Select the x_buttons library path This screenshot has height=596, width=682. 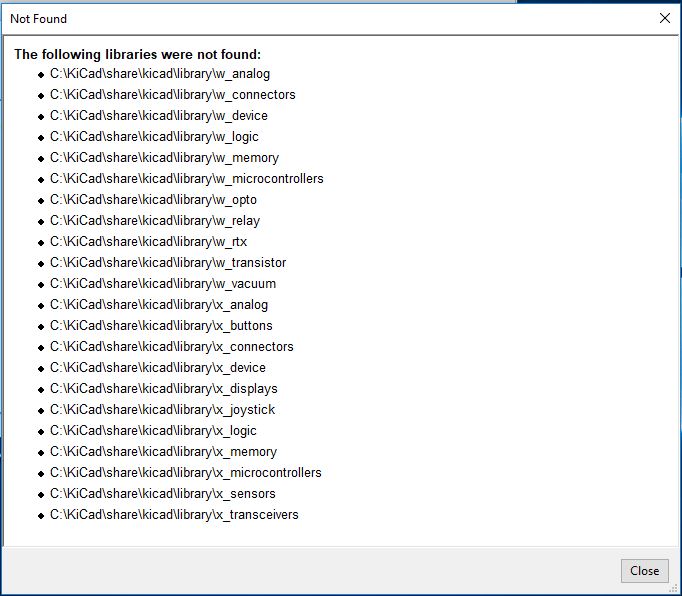point(161,325)
